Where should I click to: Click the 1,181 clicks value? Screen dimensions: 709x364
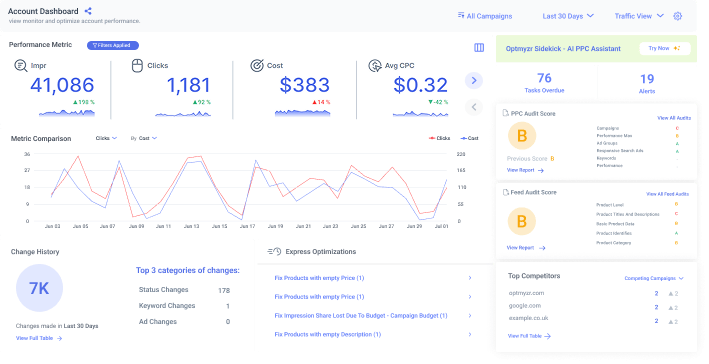coord(189,85)
